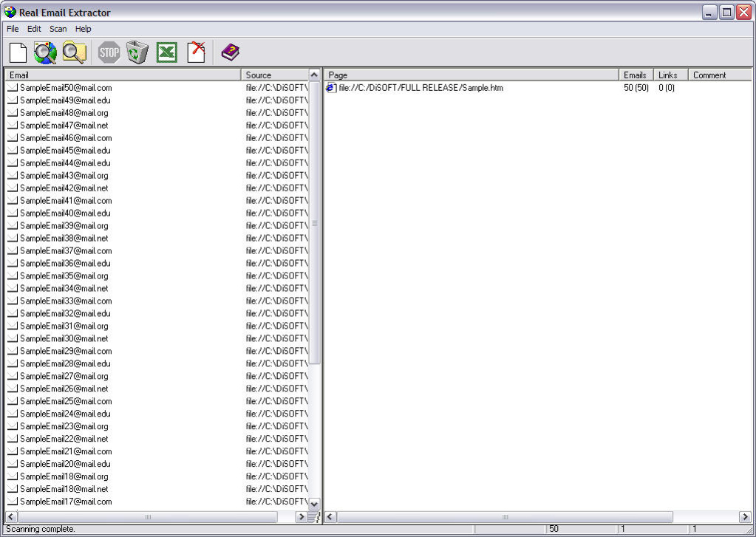Image resolution: width=756 pixels, height=537 pixels.
Task: Click envelope icon next to SampleEmail47@mail.net
Action: [x=13, y=126]
